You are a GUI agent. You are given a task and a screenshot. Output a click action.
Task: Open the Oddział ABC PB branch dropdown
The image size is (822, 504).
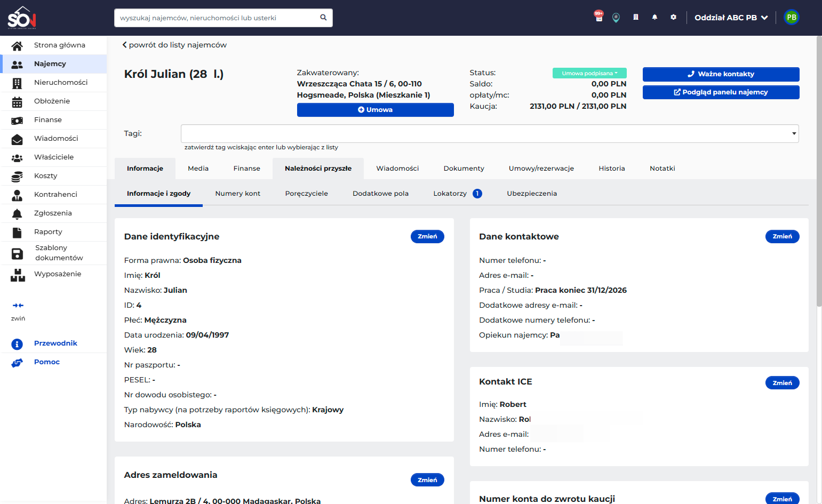(731, 18)
